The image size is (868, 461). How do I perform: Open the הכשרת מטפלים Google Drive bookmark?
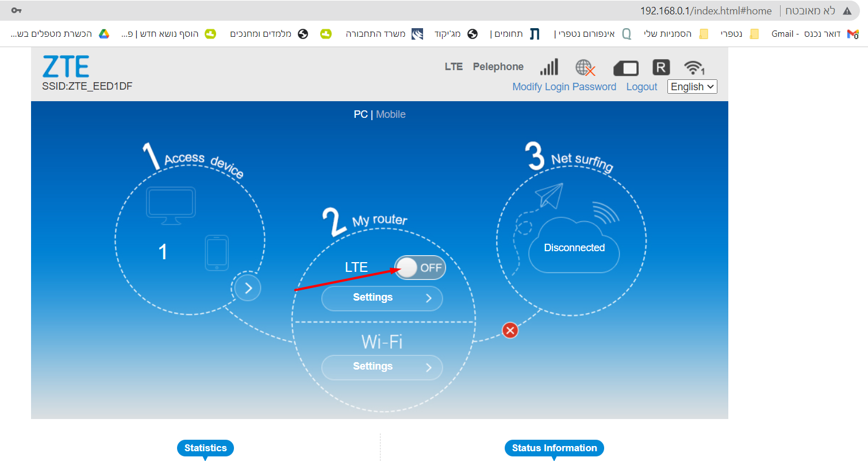60,34
